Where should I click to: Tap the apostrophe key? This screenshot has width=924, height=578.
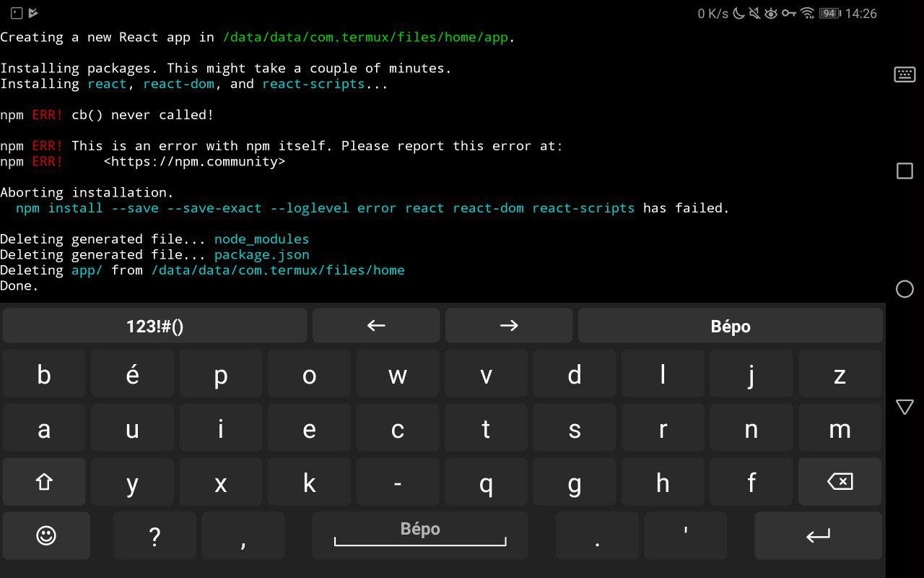click(685, 535)
